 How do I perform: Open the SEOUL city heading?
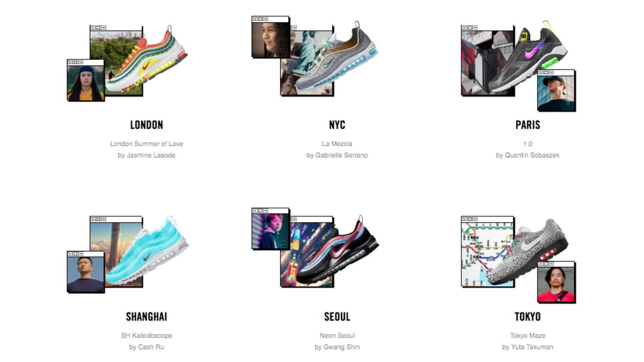(x=337, y=317)
